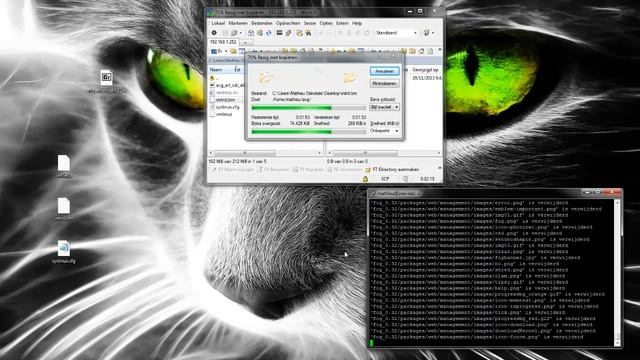Click the terminal window vertical scrollbar
Image resolution: width=640 pixels, height=360 pixels.
[618, 273]
